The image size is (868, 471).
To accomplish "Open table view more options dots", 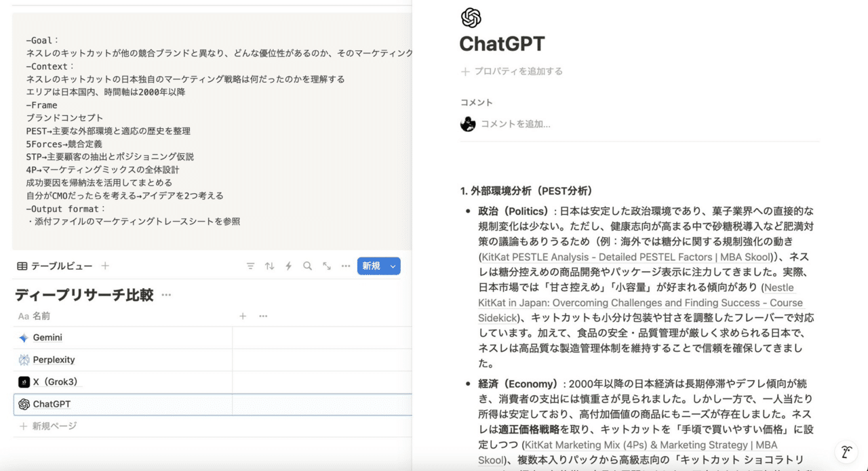I will pos(346,266).
